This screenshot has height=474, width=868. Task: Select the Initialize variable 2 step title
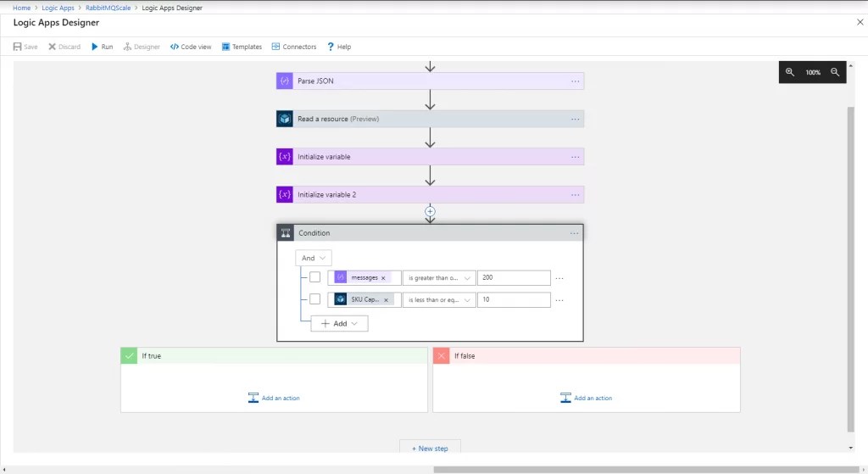tap(326, 194)
